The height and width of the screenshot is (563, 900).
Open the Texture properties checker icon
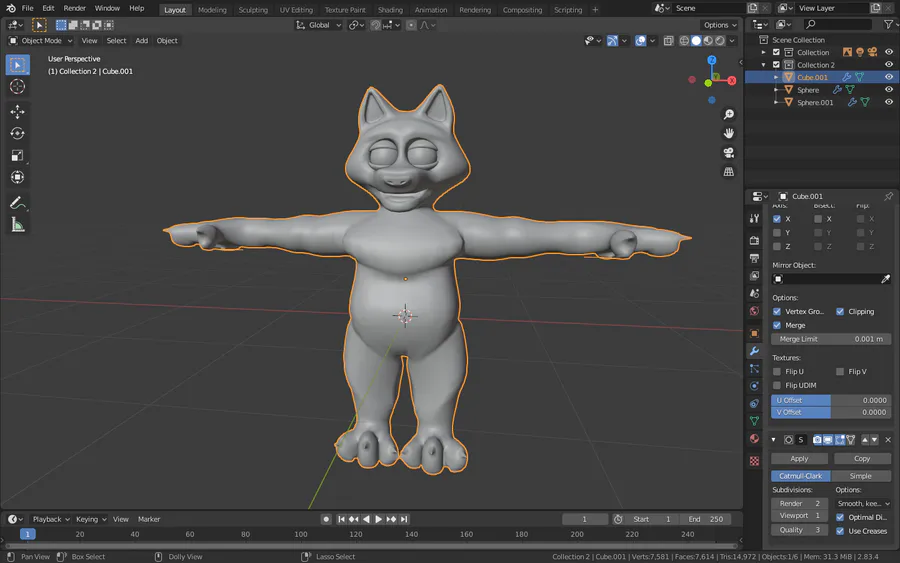click(x=754, y=461)
